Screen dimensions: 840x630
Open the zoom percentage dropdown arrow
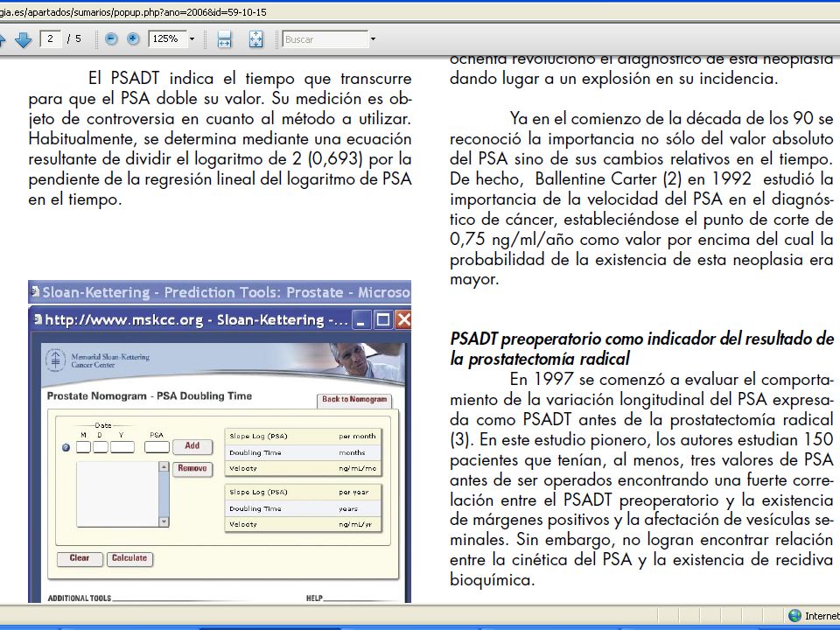(x=192, y=39)
